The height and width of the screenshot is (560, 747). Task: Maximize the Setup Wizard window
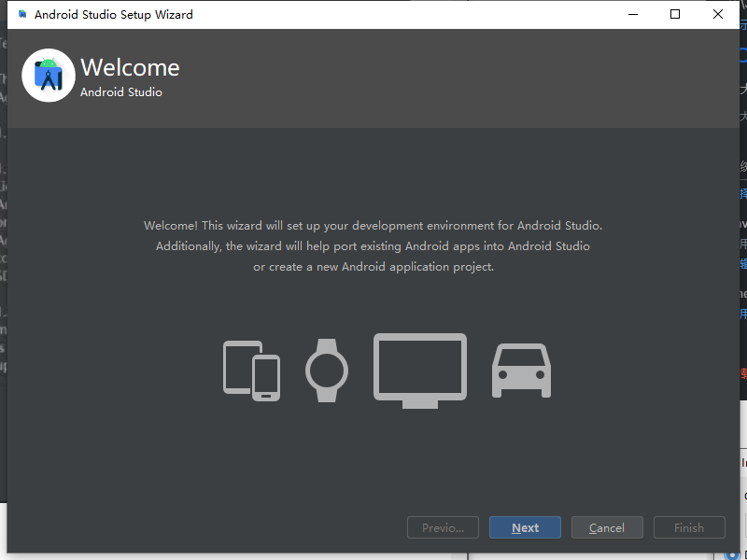tap(674, 14)
